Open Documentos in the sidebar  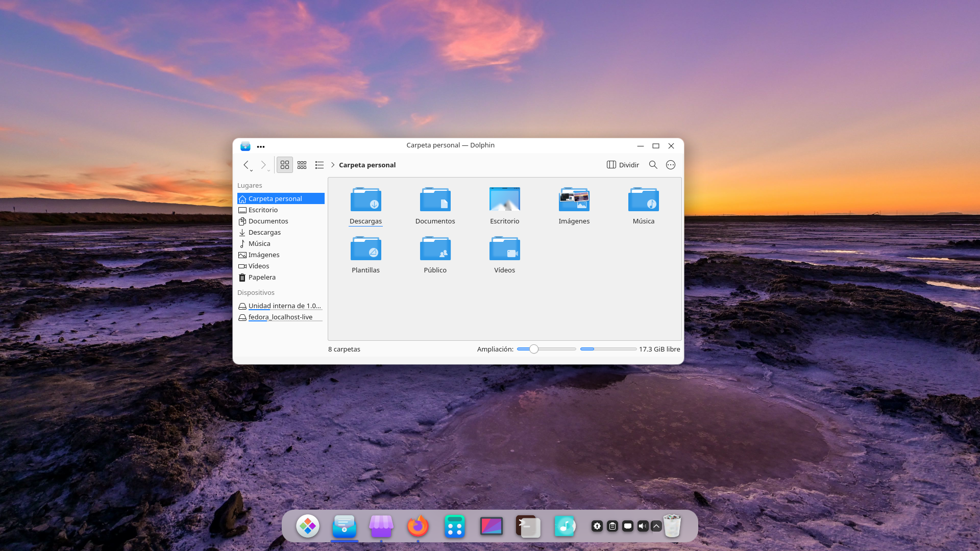point(281,221)
